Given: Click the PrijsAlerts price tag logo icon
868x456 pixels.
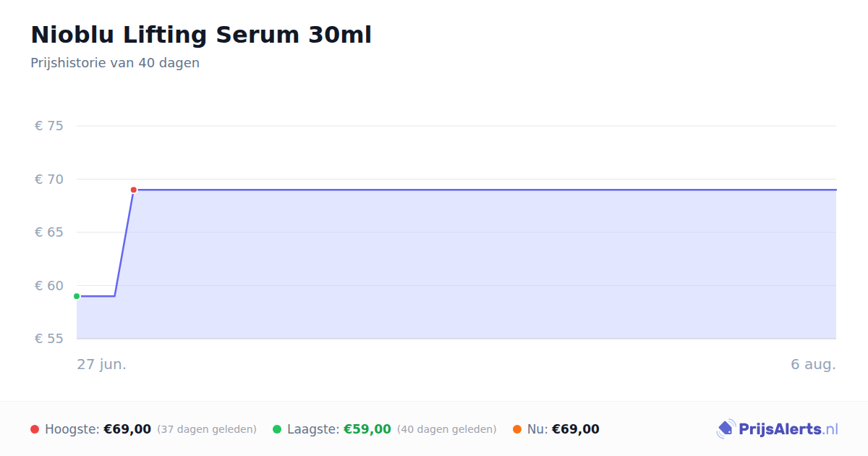Looking at the screenshot, I should pyautogui.click(x=726, y=429).
